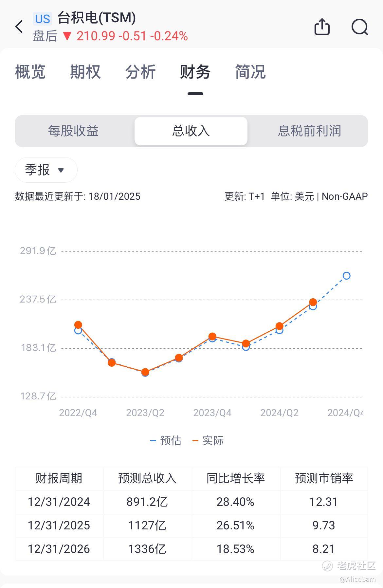Go back using the left arrow
This screenshot has height=588, width=383.
click(x=19, y=27)
